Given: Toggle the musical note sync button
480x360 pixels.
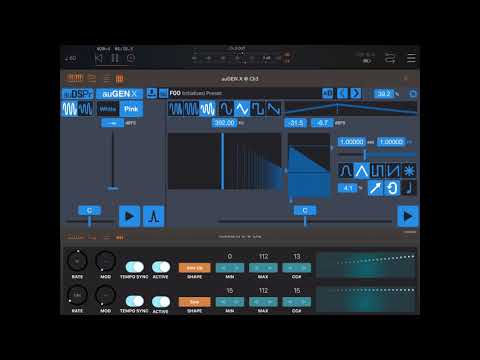Looking at the screenshot, I should point(409,188).
